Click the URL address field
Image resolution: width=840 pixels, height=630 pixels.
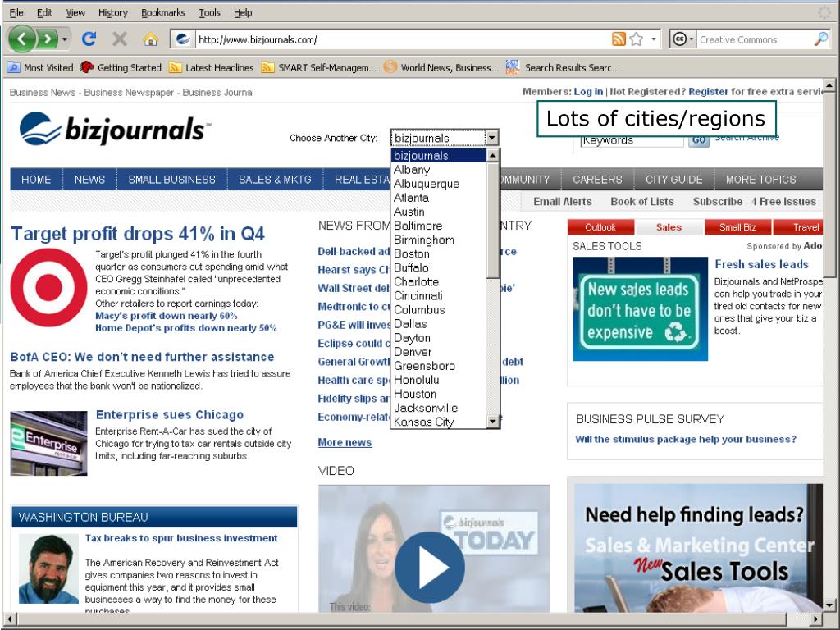(x=402, y=39)
